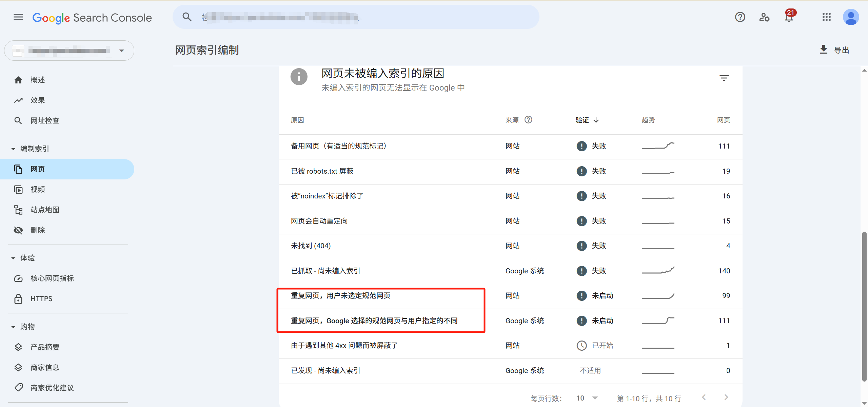Click the users and settings icon

[764, 17]
